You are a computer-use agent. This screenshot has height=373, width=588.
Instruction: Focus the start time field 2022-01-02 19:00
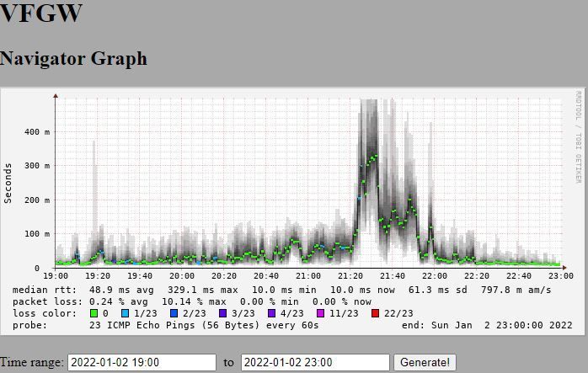pos(142,363)
